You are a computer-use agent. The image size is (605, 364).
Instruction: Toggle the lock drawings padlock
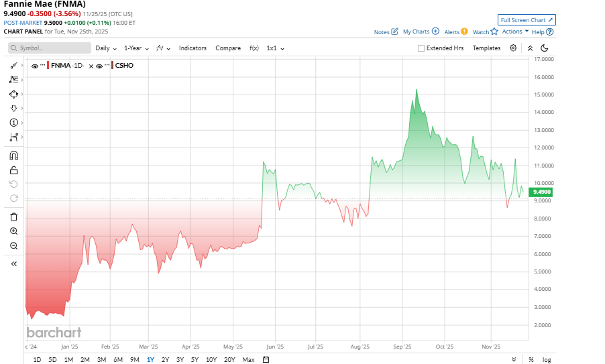13,170
